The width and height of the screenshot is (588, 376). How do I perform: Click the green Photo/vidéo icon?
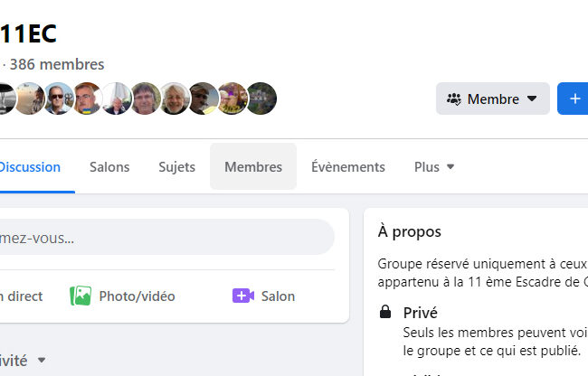[x=81, y=296]
